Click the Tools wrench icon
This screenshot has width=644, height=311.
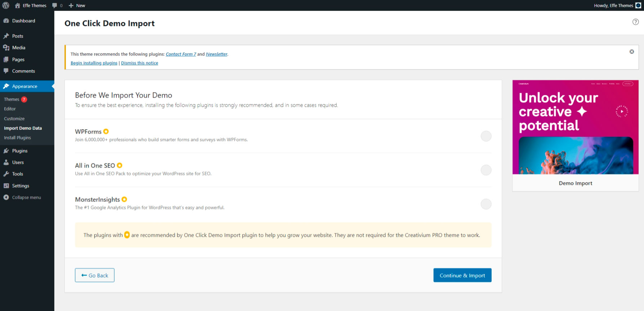click(x=6, y=174)
